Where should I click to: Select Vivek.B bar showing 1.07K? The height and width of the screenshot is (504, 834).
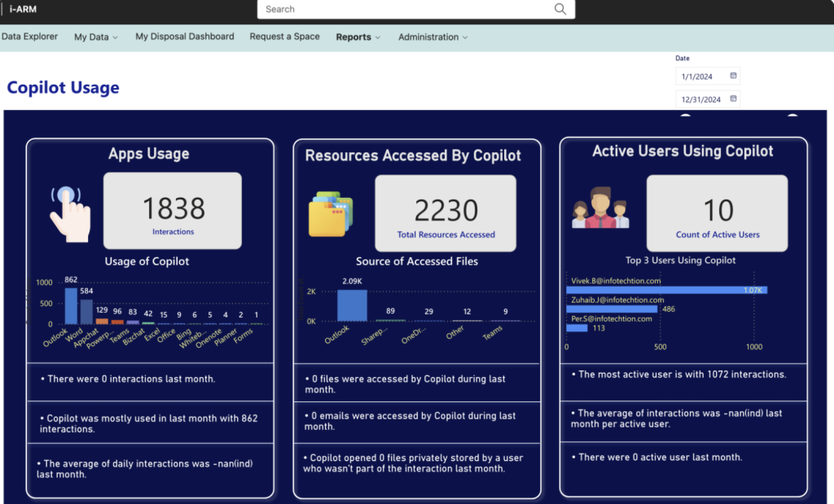coord(666,291)
